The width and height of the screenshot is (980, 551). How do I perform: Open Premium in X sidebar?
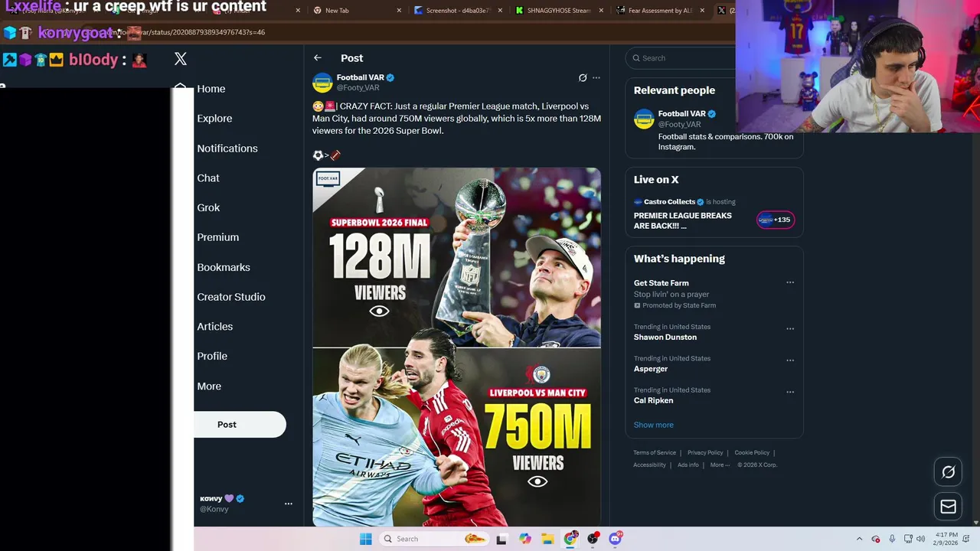218,237
